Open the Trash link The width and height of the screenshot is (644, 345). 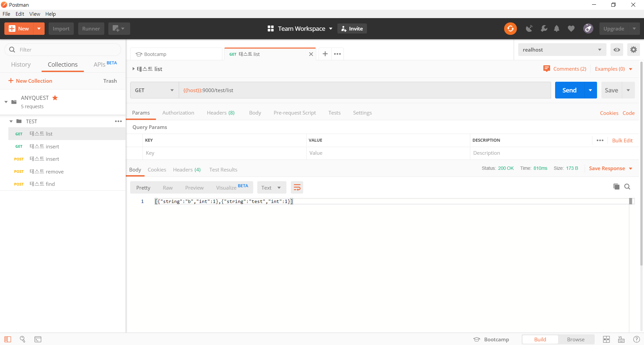pyautogui.click(x=110, y=81)
